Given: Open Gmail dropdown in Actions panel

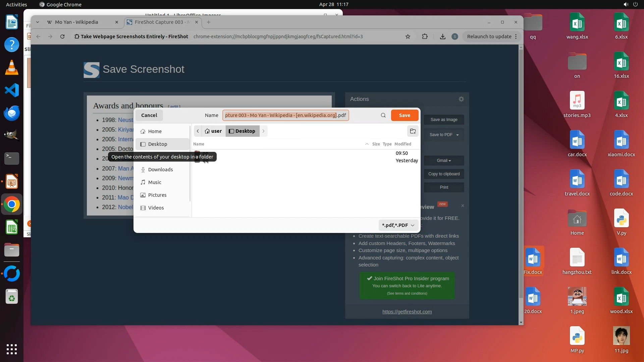Looking at the screenshot, I should tap(444, 161).
